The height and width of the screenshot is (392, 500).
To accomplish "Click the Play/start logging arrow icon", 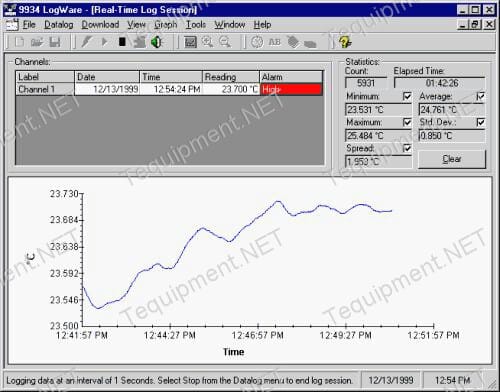I will coord(104,42).
